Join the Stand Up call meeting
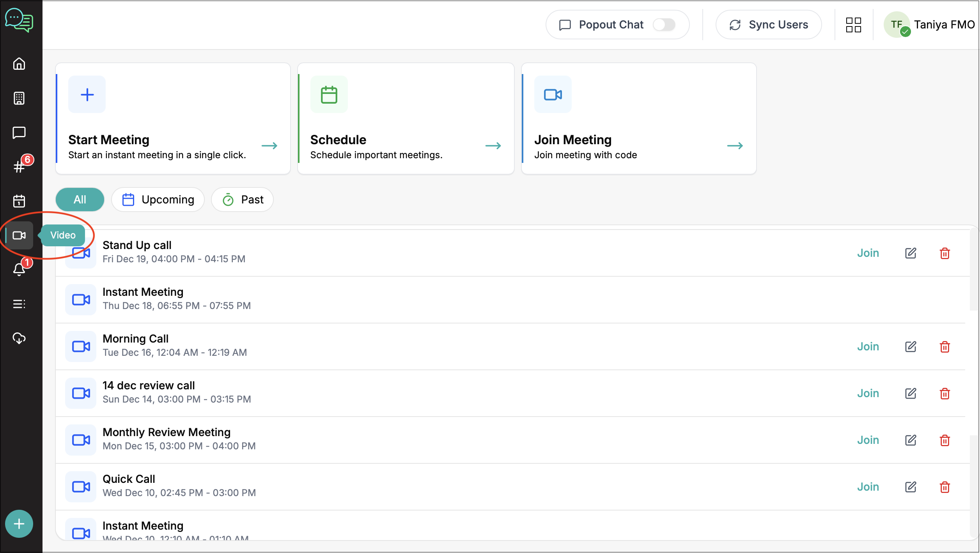 868,253
